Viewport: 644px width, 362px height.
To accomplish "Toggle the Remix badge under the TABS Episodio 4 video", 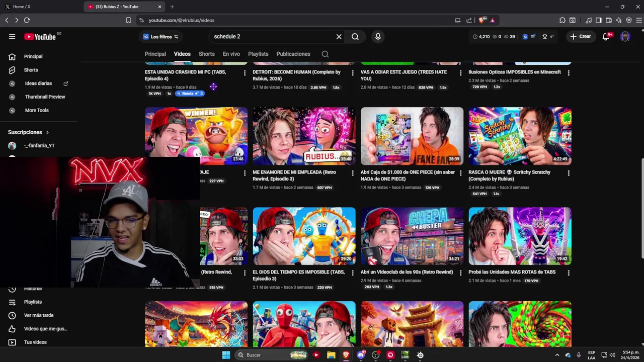I will coord(190,94).
